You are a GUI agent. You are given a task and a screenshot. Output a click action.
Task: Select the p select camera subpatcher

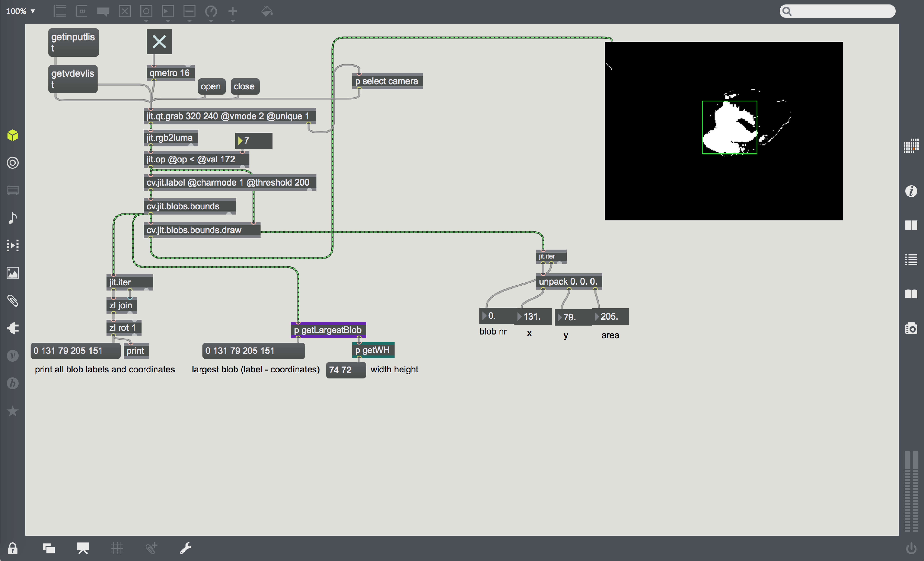(x=387, y=81)
